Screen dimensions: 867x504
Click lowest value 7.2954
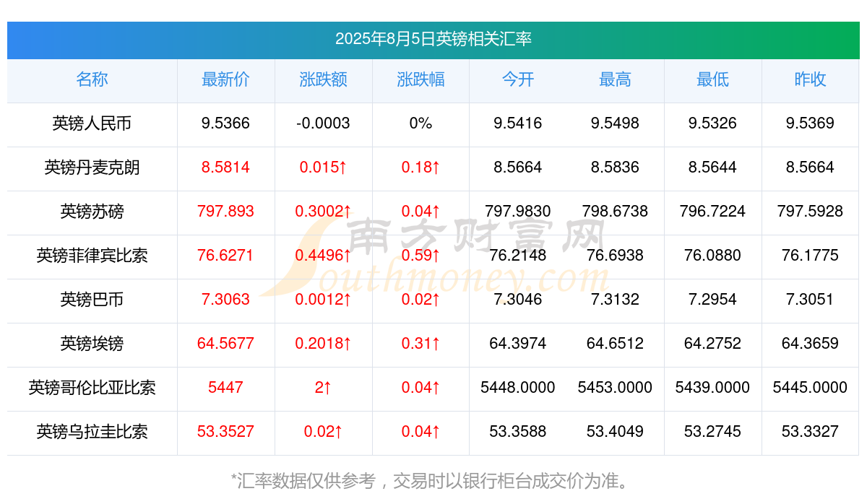712,300
